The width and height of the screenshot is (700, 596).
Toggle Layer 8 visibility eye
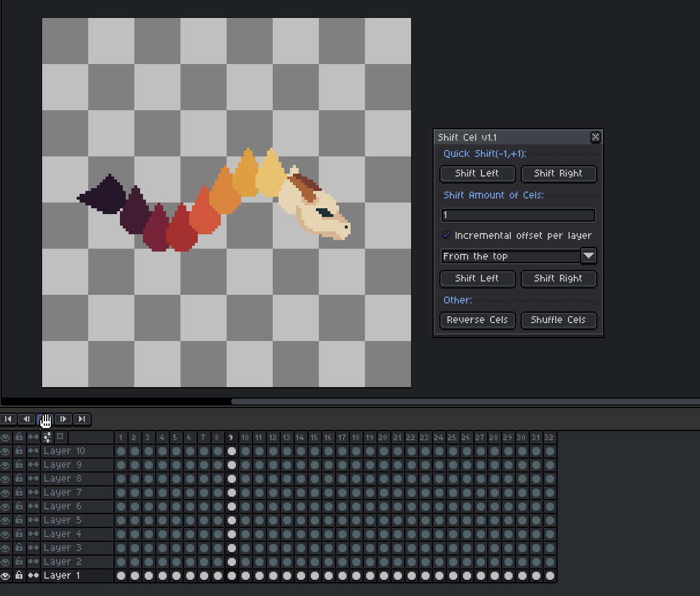coord(6,479)
